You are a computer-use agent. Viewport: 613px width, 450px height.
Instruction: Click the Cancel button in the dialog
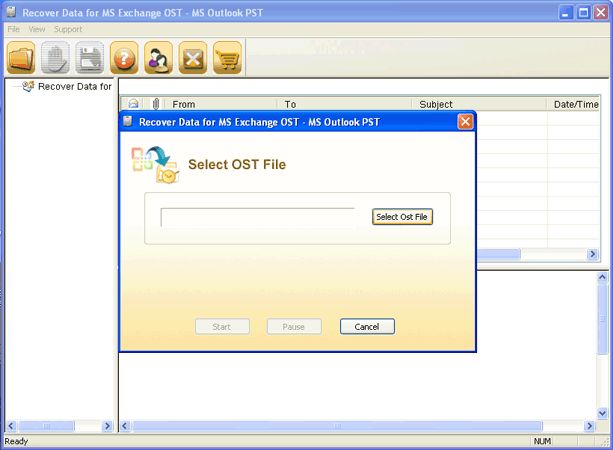(367, 326)
